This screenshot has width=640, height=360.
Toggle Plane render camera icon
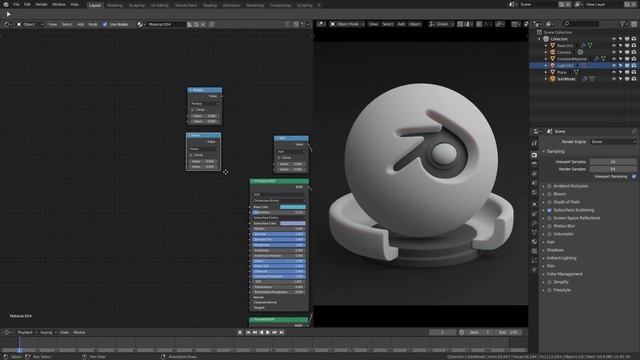pos(634,72)
